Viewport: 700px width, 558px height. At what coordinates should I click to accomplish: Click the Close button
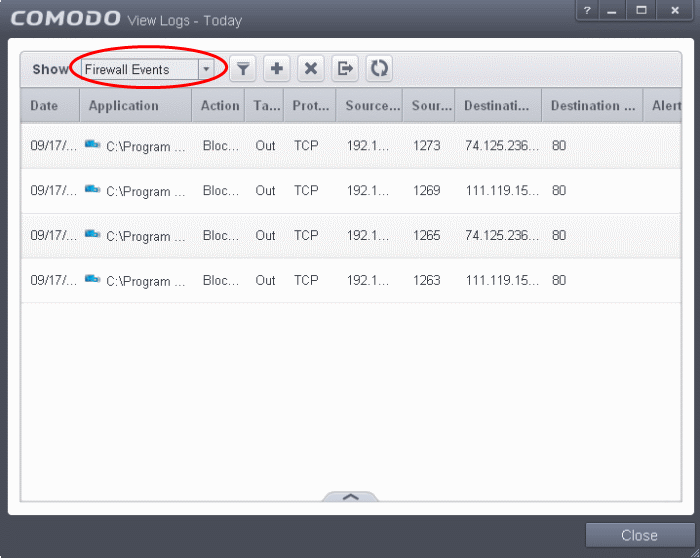coord(639,535)
